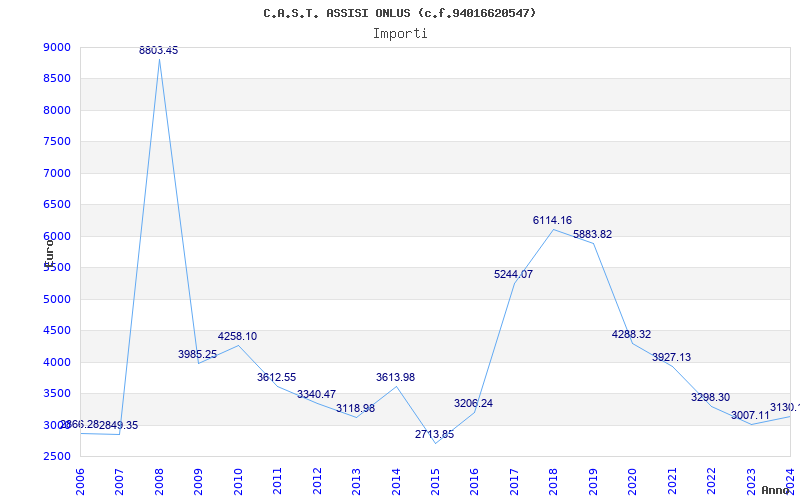Select the 6114.16 data point label
Image resolution: width=800 pixels, height=500 pixels.
point(553,220)
